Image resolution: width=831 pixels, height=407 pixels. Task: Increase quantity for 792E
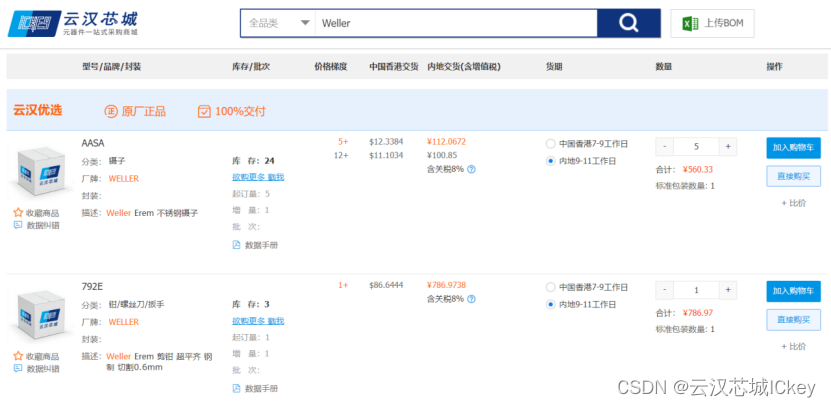tap(728, 290)
